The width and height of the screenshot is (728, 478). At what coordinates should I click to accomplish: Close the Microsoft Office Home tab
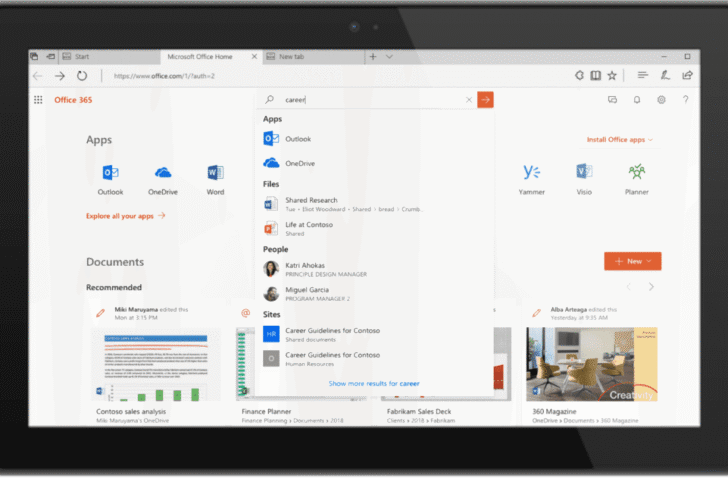tap(254, 57)
